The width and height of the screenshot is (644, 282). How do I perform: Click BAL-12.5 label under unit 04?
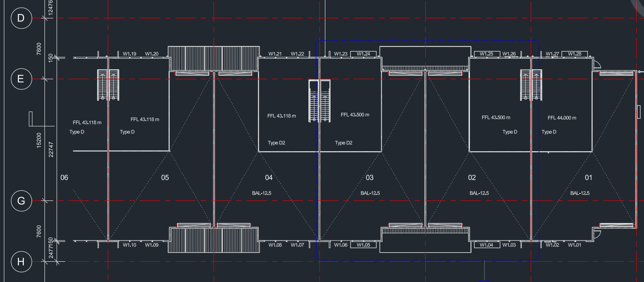tap(262, 193)
